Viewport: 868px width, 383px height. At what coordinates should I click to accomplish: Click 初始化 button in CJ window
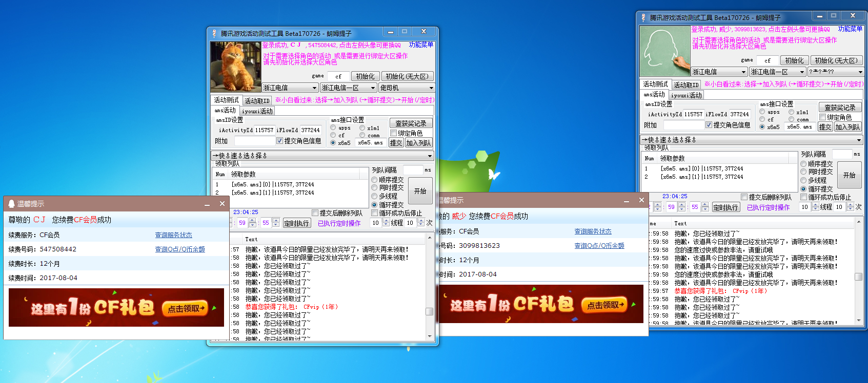[x=366, y=76]
